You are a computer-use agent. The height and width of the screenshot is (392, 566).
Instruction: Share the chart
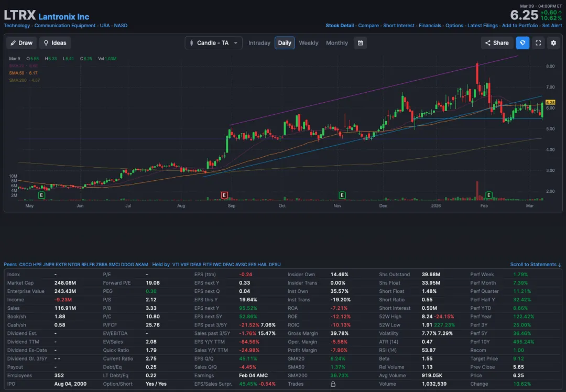tap(497, 43)
